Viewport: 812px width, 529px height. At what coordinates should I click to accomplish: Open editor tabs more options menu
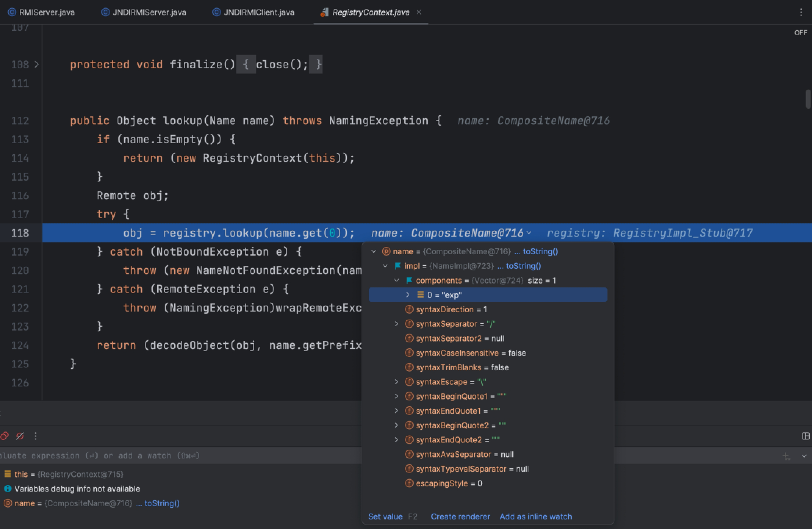pyautogui.click(x=801, y=12)
